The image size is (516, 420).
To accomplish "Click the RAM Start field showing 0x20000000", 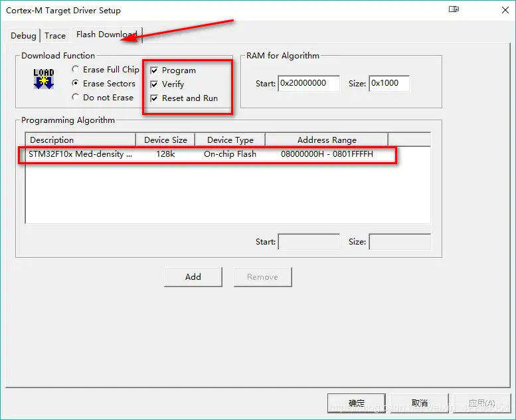I will click(309, 83).
